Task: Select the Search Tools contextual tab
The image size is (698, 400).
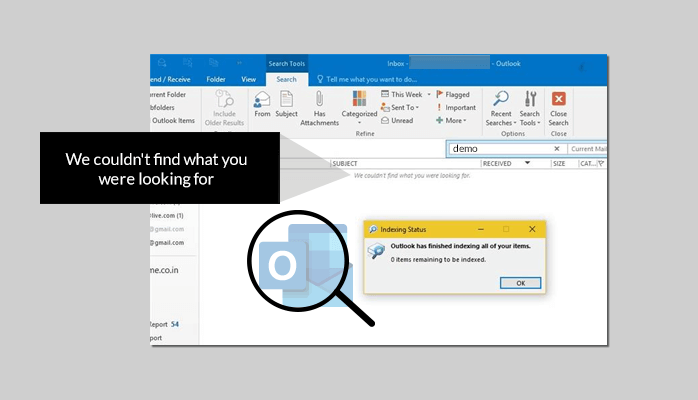Action: 287,64
